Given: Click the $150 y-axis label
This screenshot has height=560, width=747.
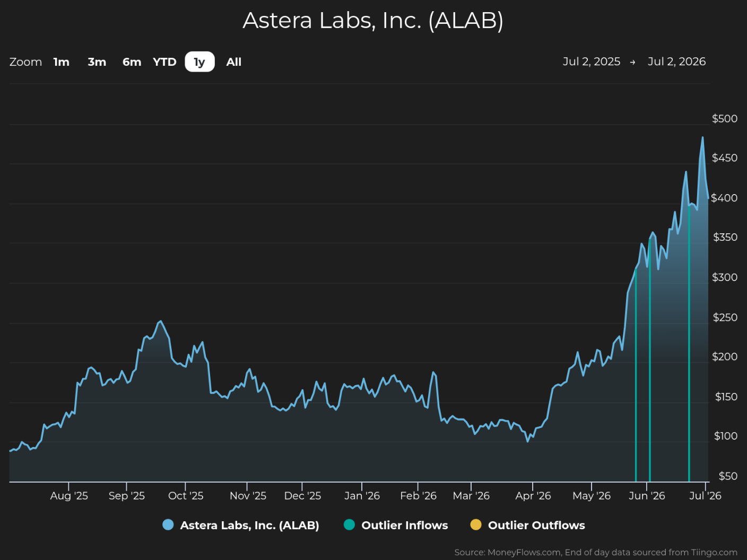Looking at the screenshot, I should [726, 397].
